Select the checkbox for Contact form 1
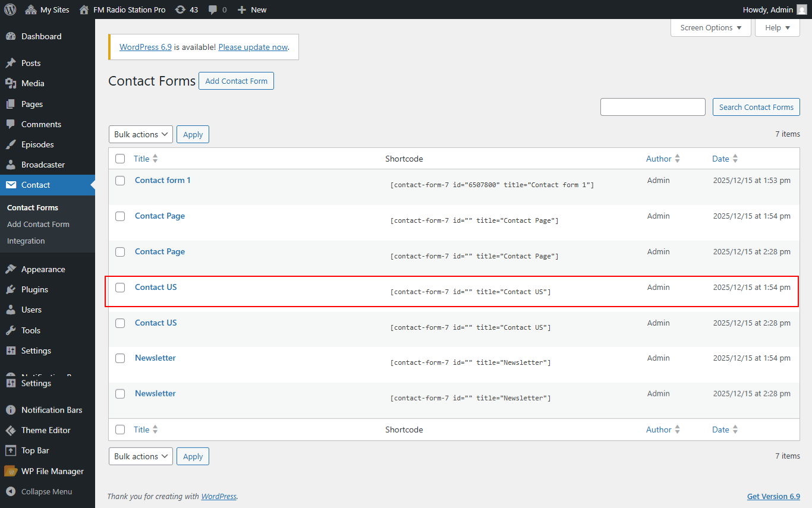The image size is (812, 508). 120,181
